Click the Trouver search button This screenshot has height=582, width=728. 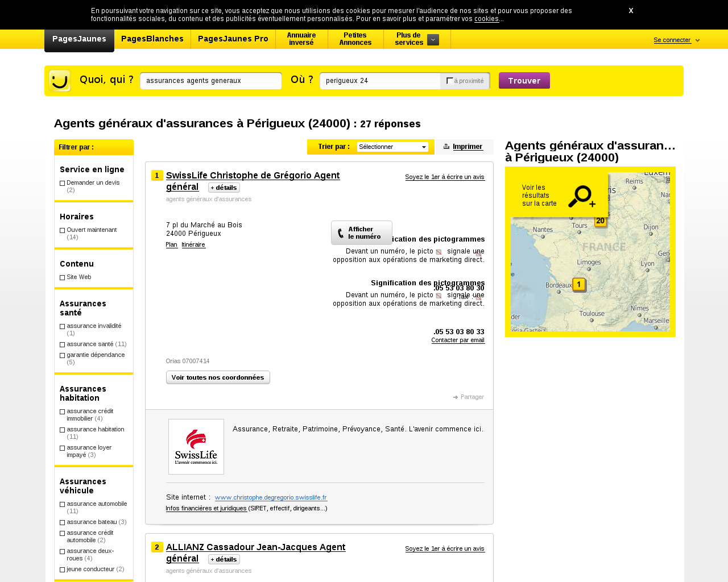[524, 81]
